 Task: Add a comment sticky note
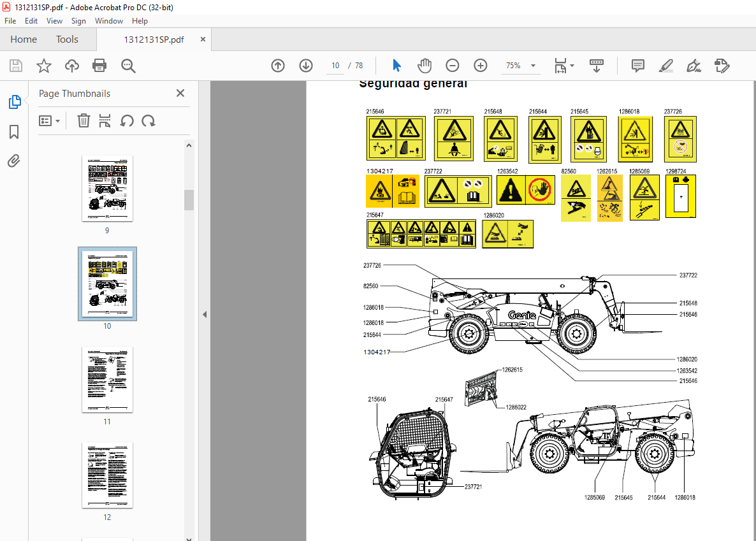(x=638, y=66)
